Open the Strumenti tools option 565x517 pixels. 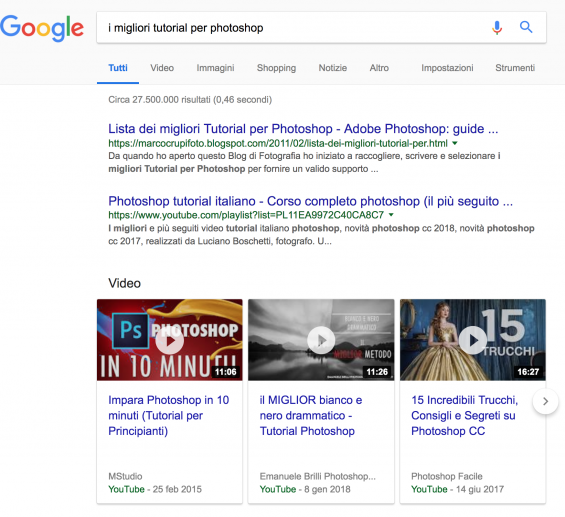[x=515, y=68]
